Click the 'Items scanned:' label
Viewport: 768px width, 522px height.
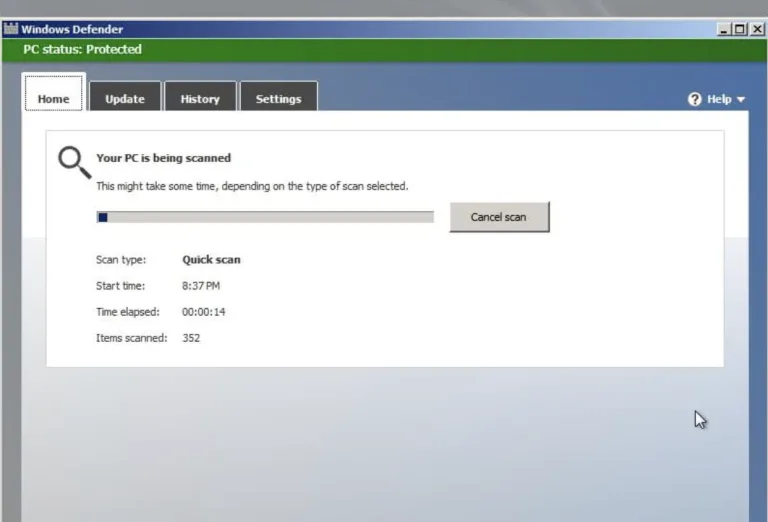(x=131, y=338)
